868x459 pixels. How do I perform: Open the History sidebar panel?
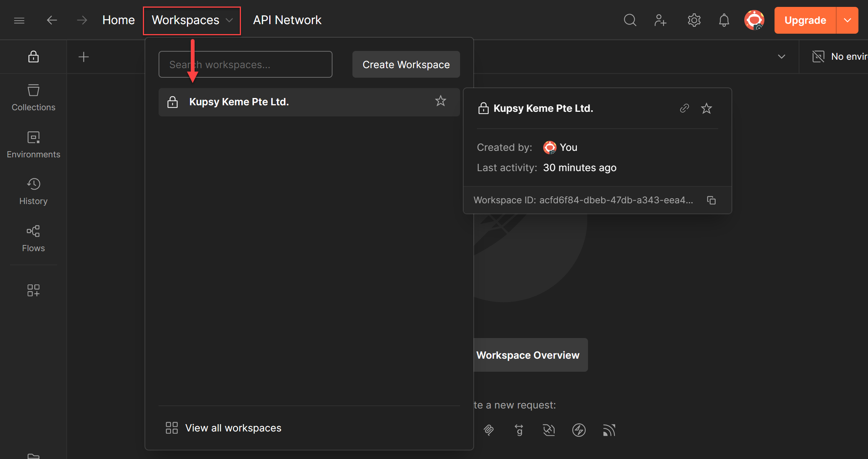[x=33, y=191]
